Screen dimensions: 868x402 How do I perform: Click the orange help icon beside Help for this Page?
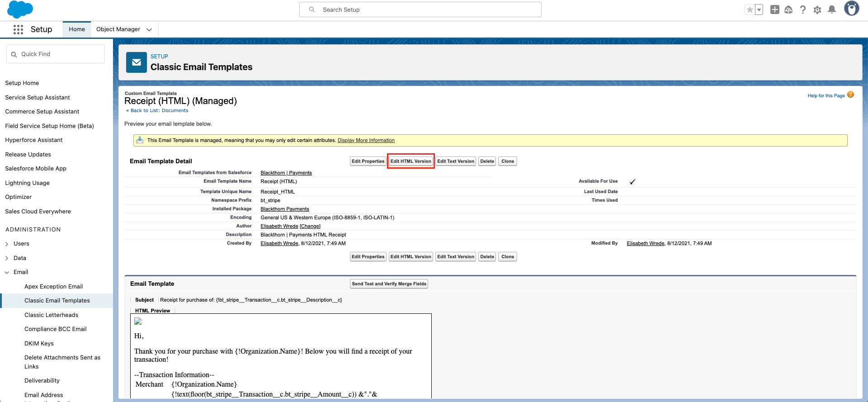point(851,95)
